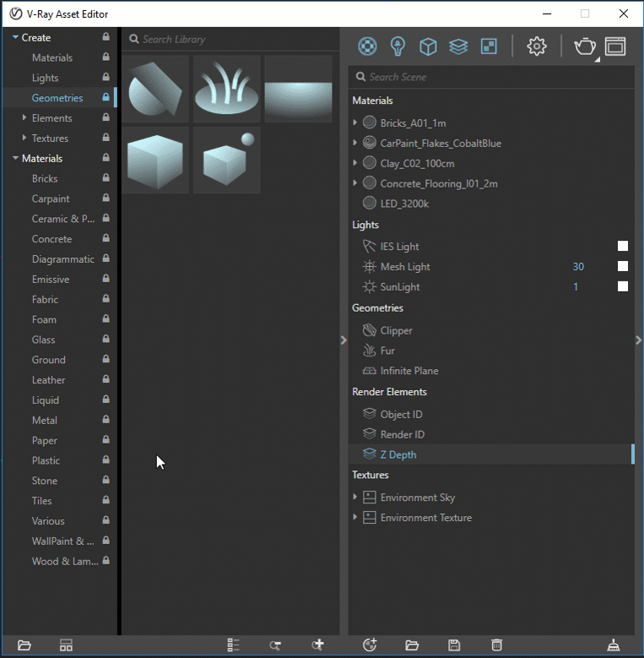Expand Bricks_A01_1m material
The image size is (644, 658).
point(355,122)
